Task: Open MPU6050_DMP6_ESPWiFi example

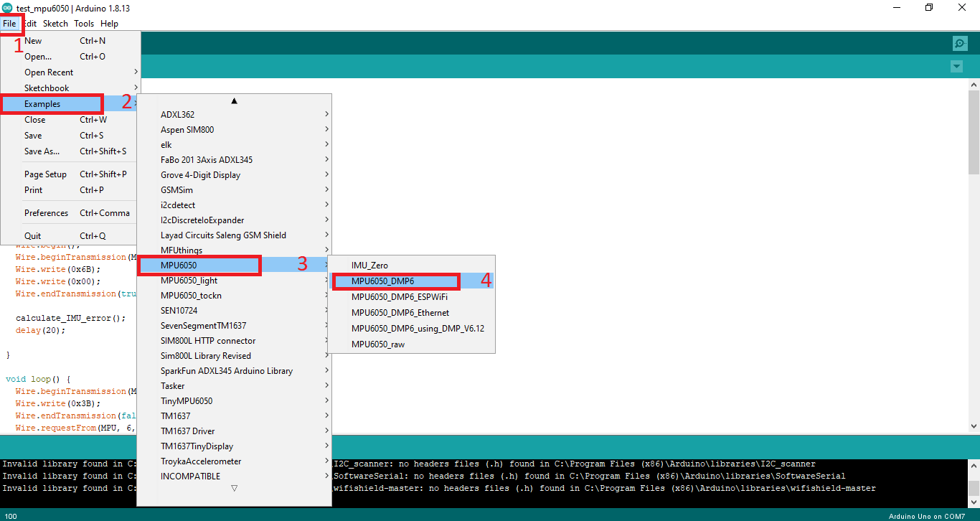Action: point(411,297)
